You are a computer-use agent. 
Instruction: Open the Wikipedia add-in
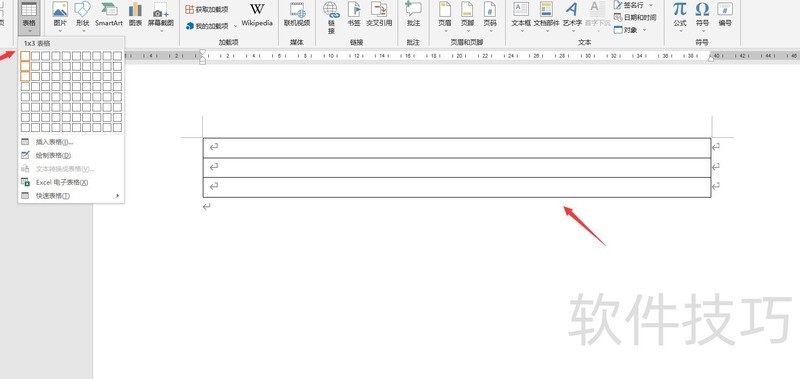(257, 15)
